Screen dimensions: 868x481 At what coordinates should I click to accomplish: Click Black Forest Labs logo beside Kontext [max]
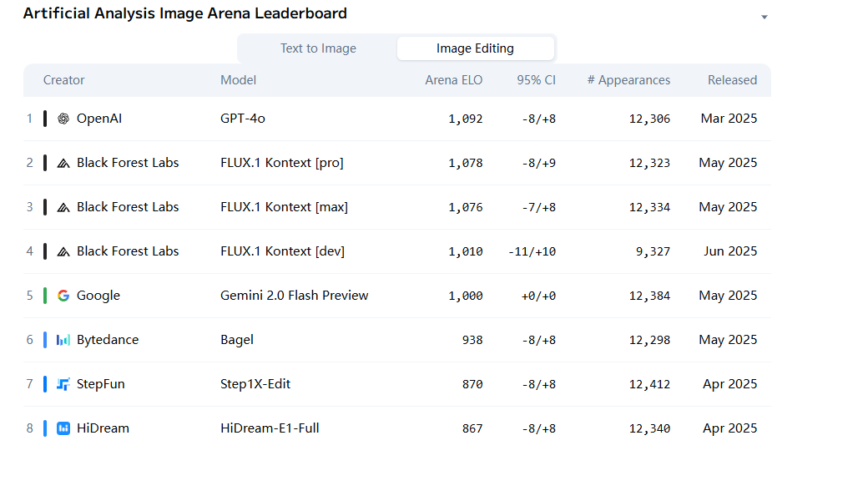click(x=63, y=207)
